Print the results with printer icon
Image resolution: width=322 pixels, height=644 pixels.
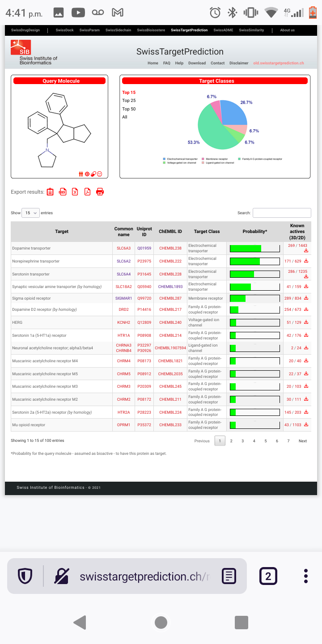click(100, 192)
